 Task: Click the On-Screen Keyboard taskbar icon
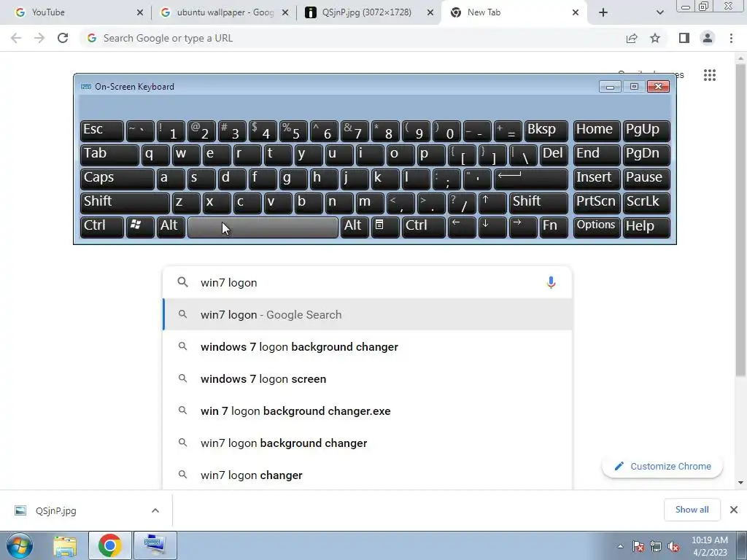[155, 545]
